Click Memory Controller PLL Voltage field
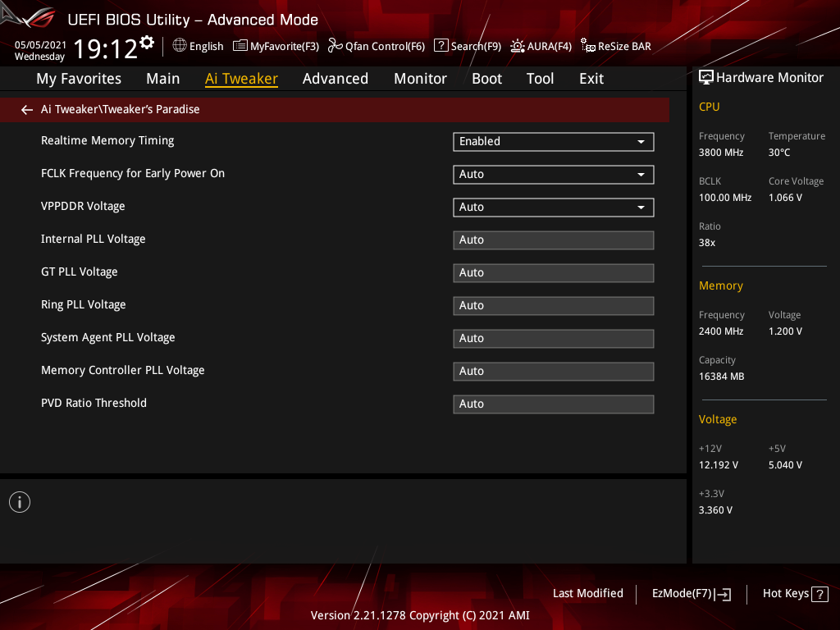 pos(554,372)
